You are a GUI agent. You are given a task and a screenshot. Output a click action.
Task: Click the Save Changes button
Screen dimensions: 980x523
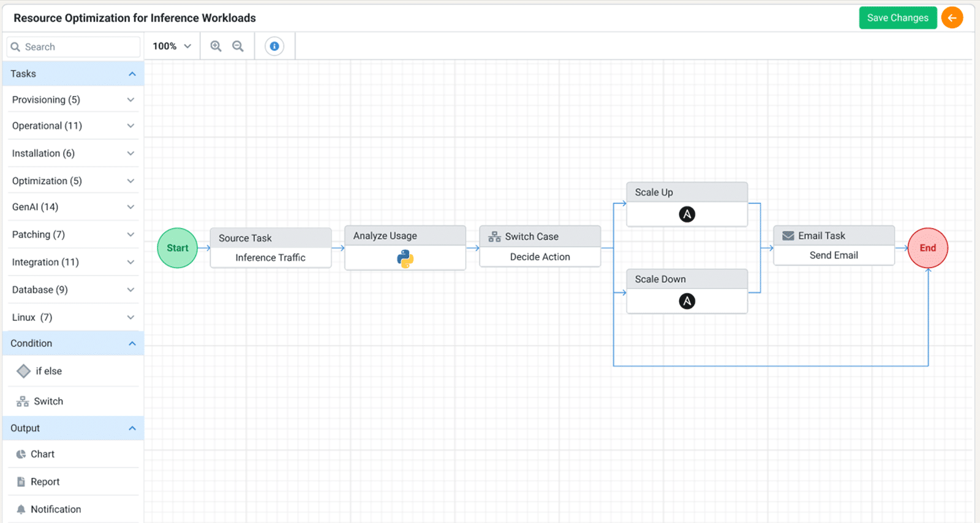coord(897,18)
